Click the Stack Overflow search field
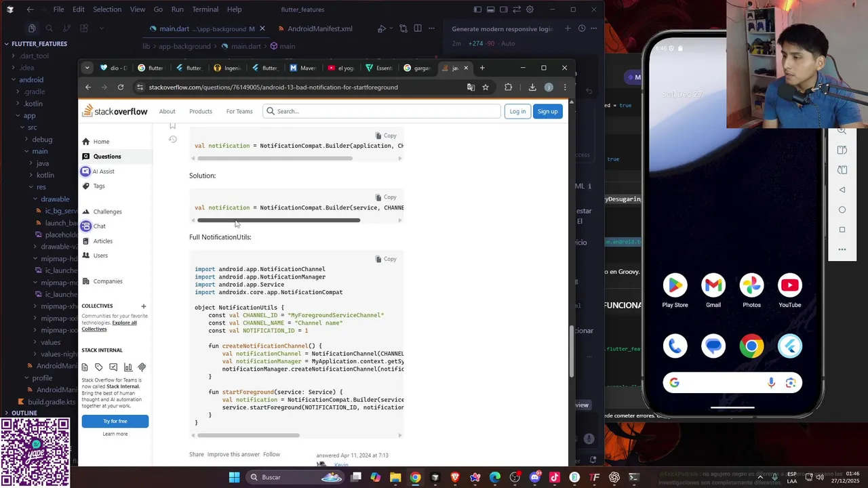Screen dimensions: 868x488 pyautogui.click(x=381, y=111)
